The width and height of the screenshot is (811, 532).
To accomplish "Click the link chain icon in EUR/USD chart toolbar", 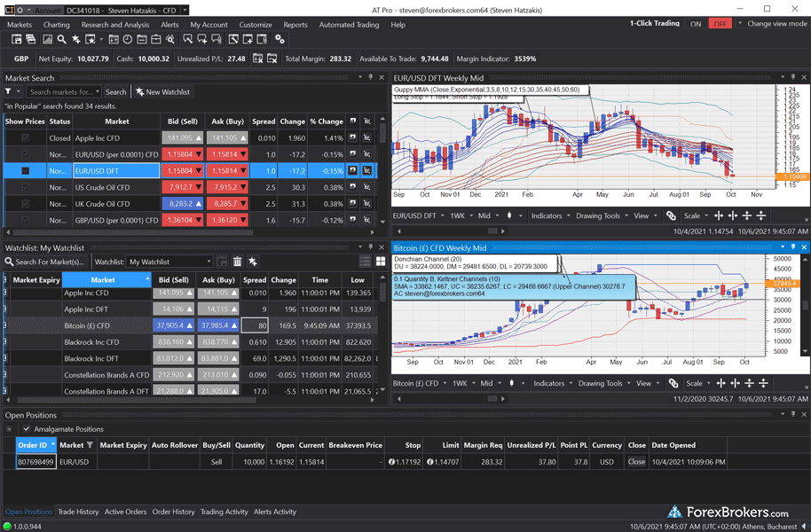I will [671, 215].
